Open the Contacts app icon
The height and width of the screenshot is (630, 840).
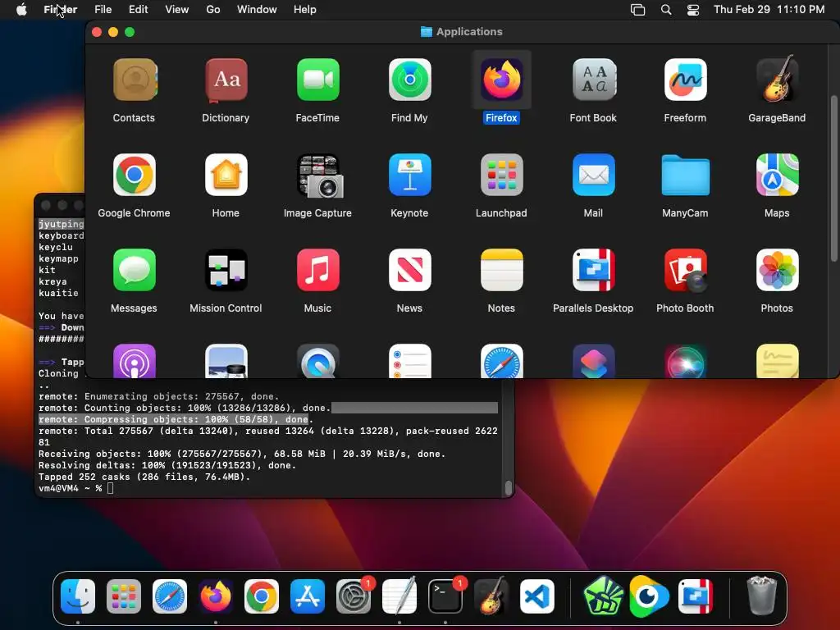coord(135,80)
